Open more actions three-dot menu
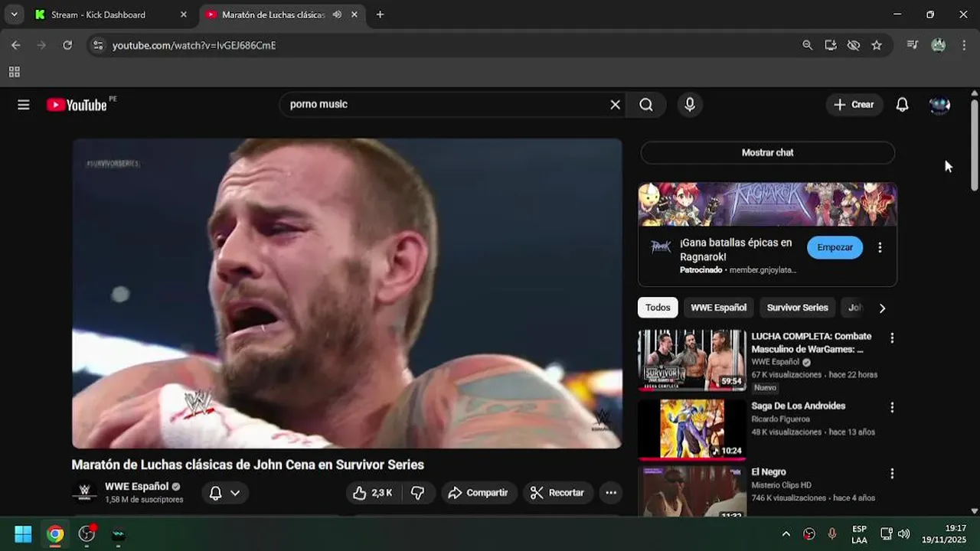The image size is (980, 551). coord(611,493)
